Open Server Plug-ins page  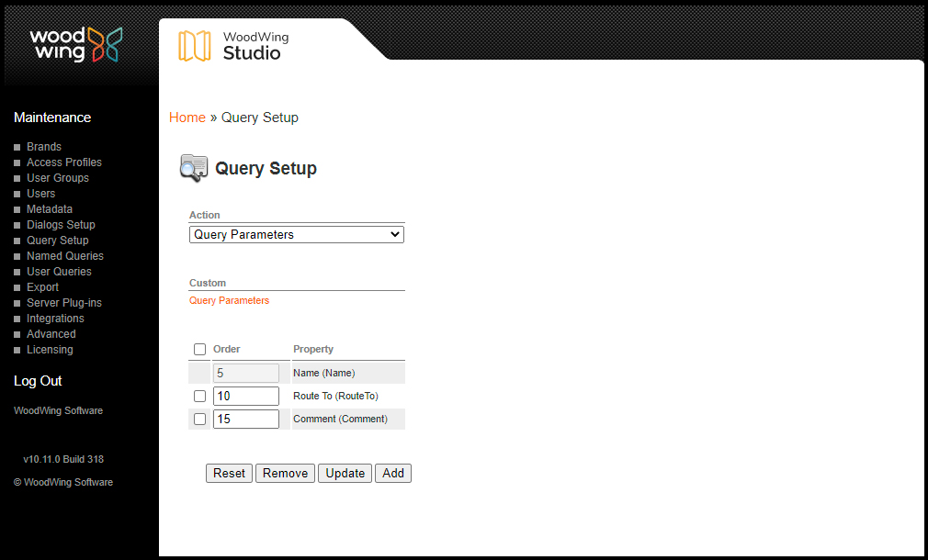tap(63, 303)
